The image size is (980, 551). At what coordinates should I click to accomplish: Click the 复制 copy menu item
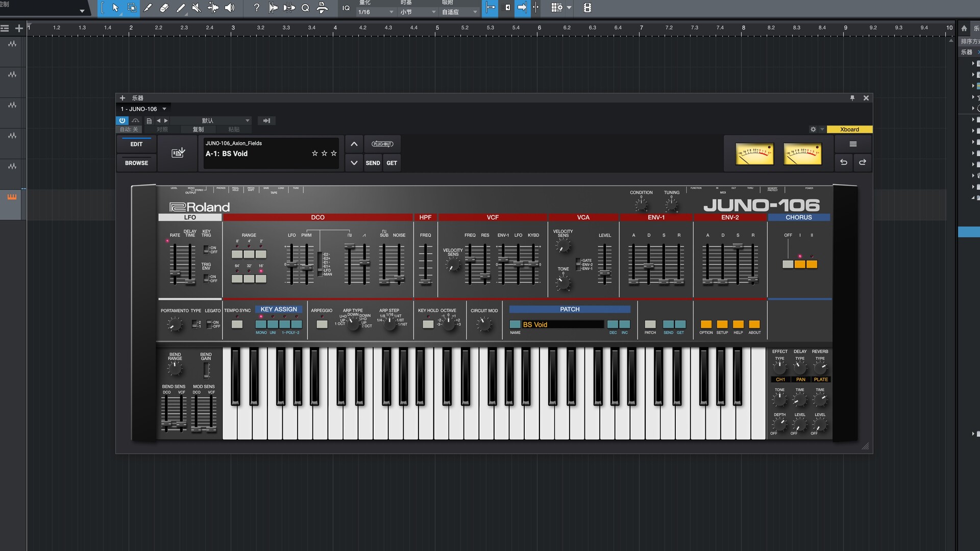pyautogui.click(x=198, y=130)
